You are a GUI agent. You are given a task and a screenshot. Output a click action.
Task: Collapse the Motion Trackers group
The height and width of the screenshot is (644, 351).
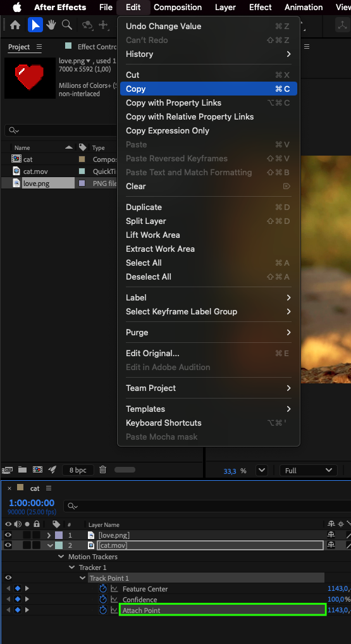click(x=61, y=557)
